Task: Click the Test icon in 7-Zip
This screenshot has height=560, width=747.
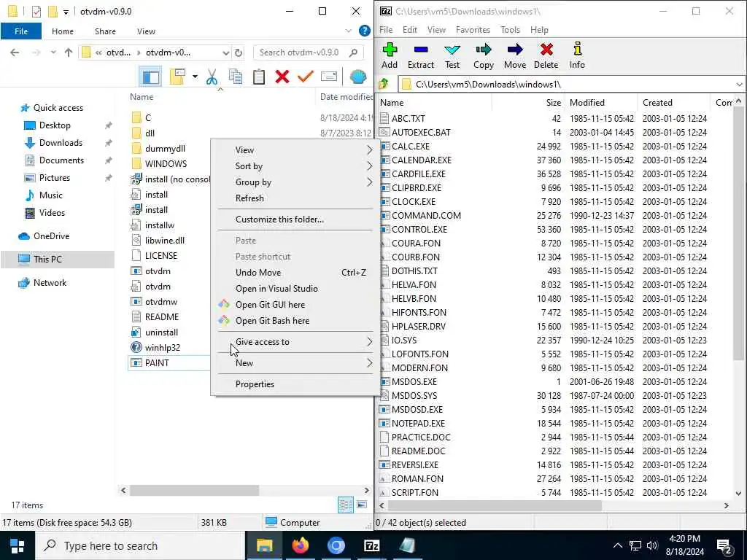Action: (x=452, y=55)
